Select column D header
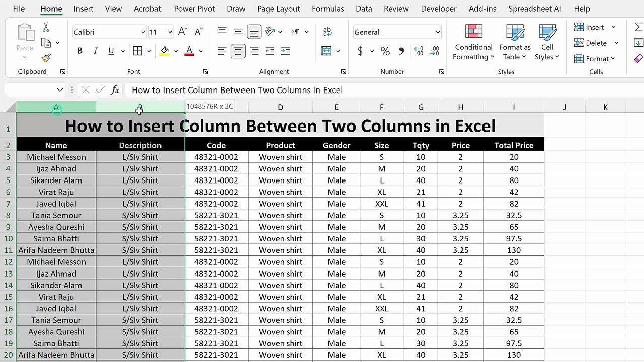Image resolution: width=644 pixels, height=362 pixels. pos(280,107)
